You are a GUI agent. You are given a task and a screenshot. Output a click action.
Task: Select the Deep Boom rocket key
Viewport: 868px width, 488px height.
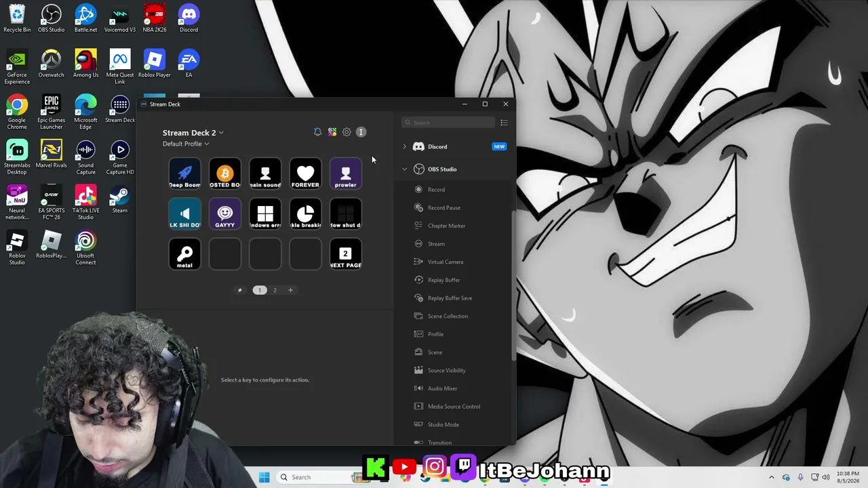point(184,174)
